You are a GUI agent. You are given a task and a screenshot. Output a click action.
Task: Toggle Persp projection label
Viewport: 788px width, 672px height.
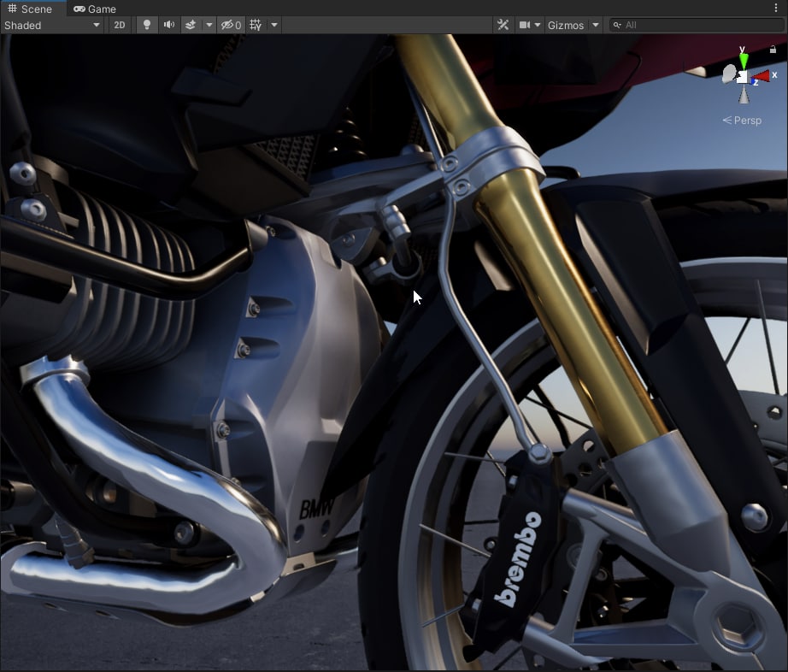[742, 121]
